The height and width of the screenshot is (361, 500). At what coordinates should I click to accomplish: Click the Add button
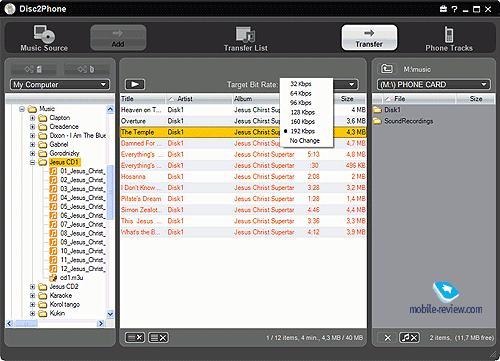[118, 38]
